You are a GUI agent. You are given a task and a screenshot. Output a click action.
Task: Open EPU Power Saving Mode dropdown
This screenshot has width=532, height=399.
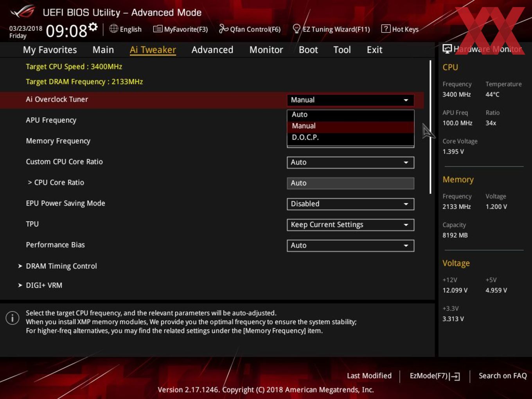coord(350,204)
